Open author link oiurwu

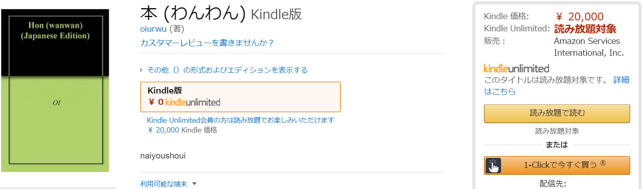click(153, 29)
